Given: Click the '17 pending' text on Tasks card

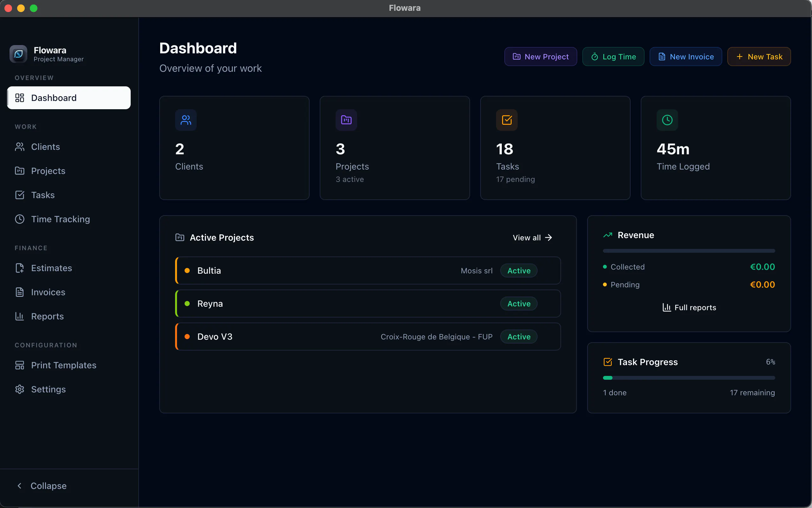Looking at the screenshot, I should [x=515, y=179].
